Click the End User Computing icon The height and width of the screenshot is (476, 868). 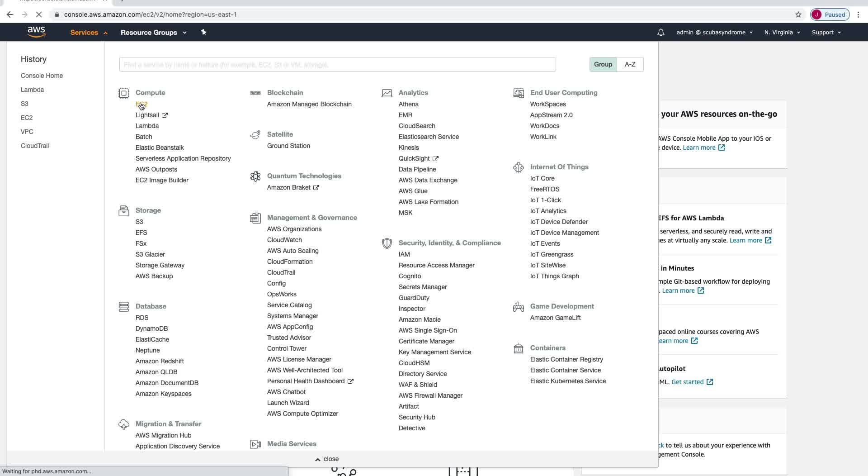click(x=519, y=93)
